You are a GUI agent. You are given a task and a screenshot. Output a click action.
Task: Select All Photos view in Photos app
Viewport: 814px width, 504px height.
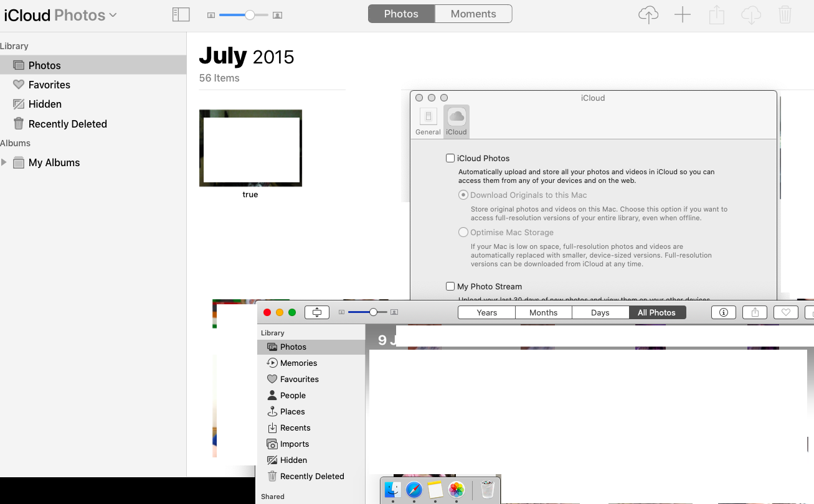657,312
